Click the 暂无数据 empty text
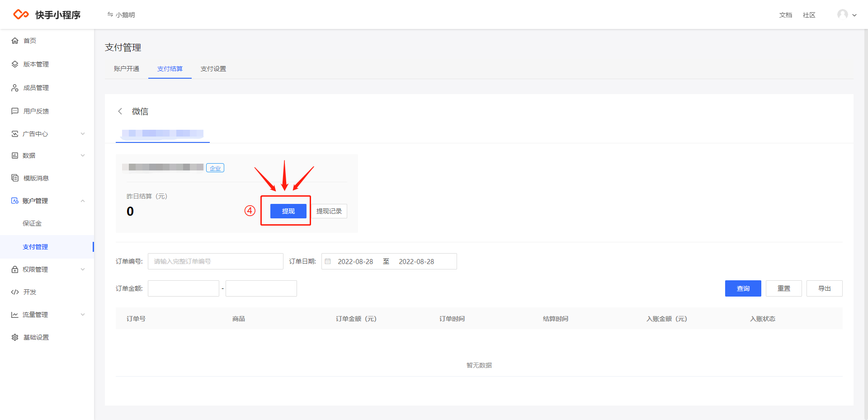 [479, 365]
